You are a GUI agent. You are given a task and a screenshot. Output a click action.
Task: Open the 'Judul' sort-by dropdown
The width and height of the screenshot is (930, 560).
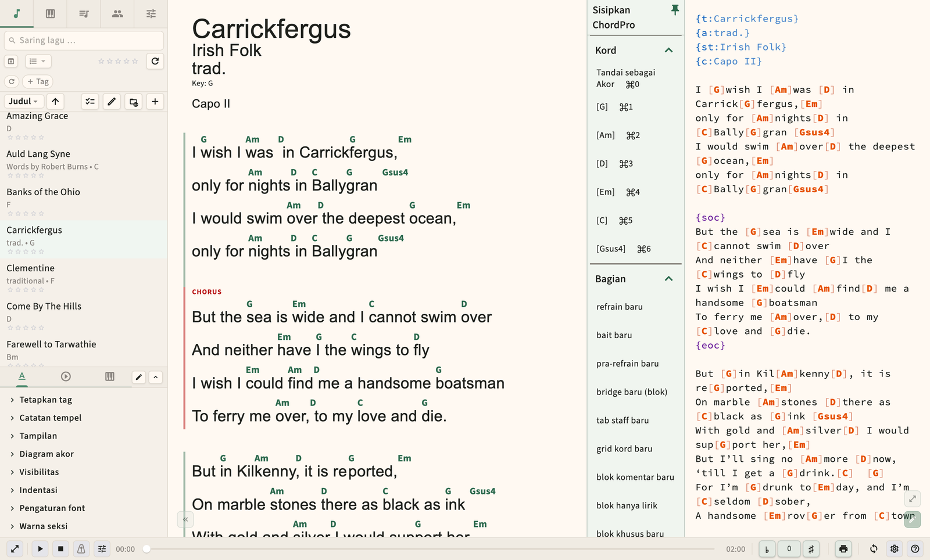pyautogui.click(x=24, y=101)
